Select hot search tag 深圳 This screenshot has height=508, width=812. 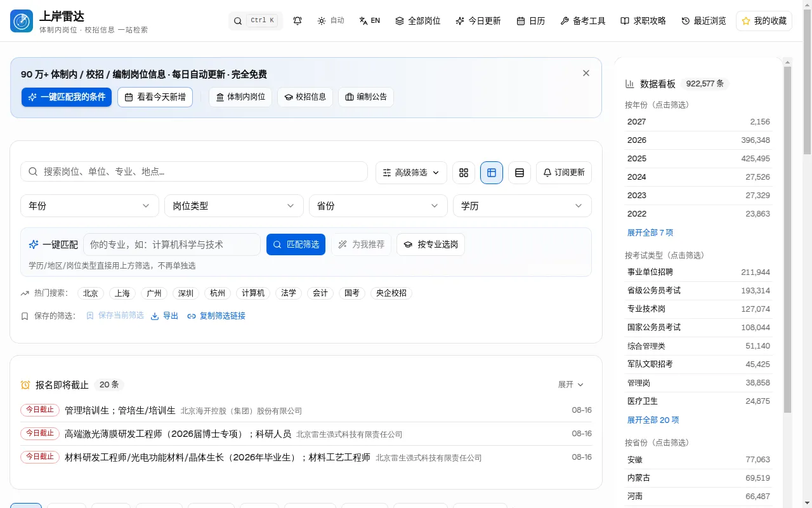tap(186, 293)
